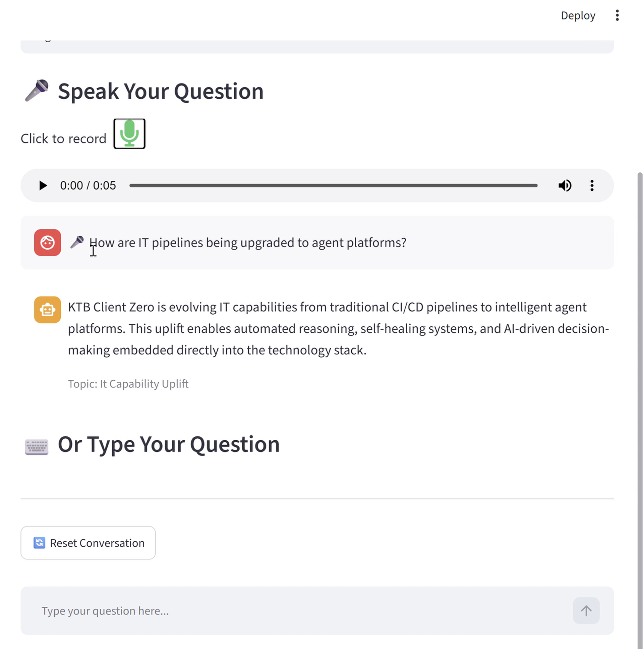Screen dimensions: 644x649
Task: Click the Deploy button
Action: [578, 15]
